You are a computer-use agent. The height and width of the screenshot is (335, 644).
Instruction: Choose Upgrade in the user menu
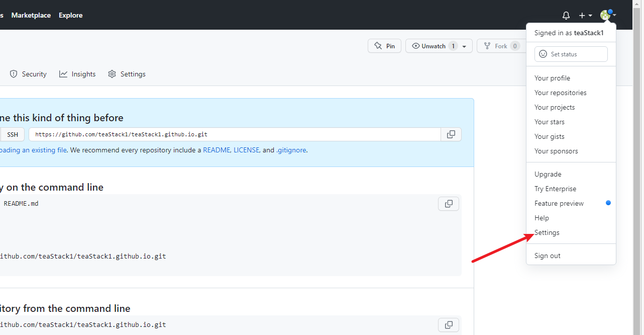(571, 174)
